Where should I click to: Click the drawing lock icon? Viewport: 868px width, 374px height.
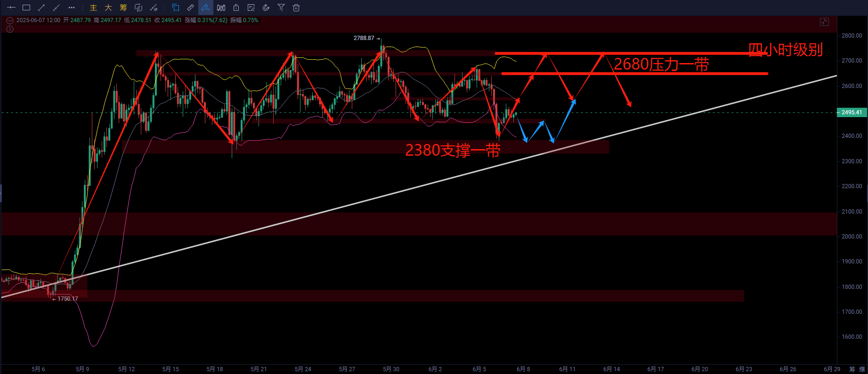click(236, 8)
